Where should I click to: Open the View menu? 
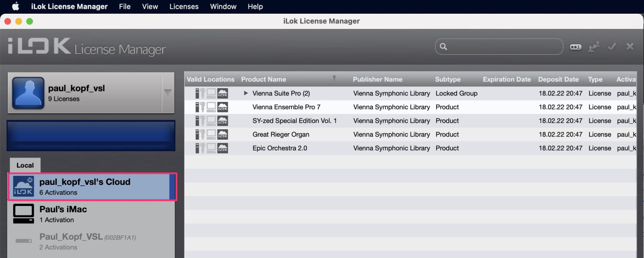tap(150, 6)
